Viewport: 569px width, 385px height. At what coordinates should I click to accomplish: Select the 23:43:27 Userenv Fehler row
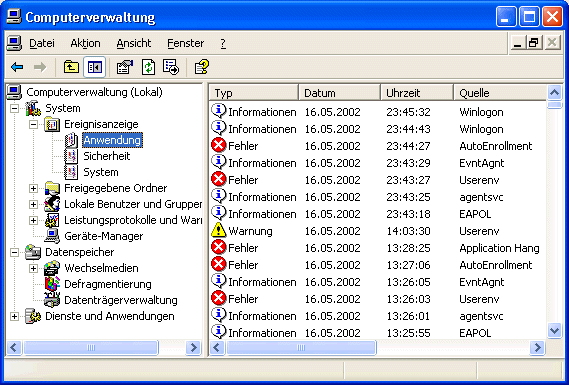pos(377,180)
